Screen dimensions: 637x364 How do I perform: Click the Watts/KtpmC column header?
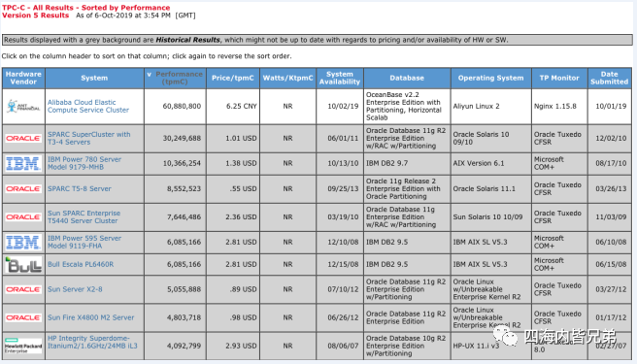click(x=287, y=78)
